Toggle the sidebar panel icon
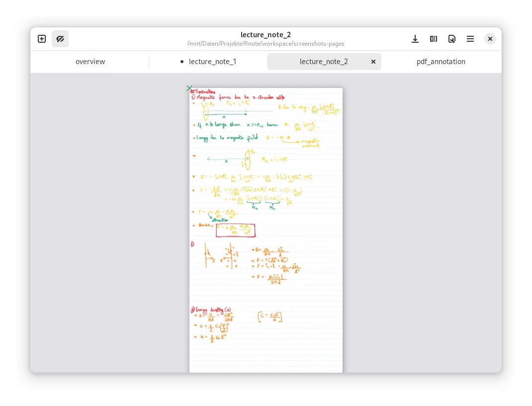The width and height of the screenshot is (532, 406). pos(433,39)
